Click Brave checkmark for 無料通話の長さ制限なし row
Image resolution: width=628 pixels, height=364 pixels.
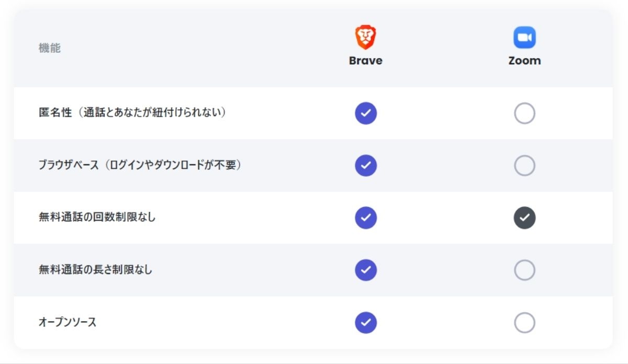pyautogui.click(x=366, y=270)
